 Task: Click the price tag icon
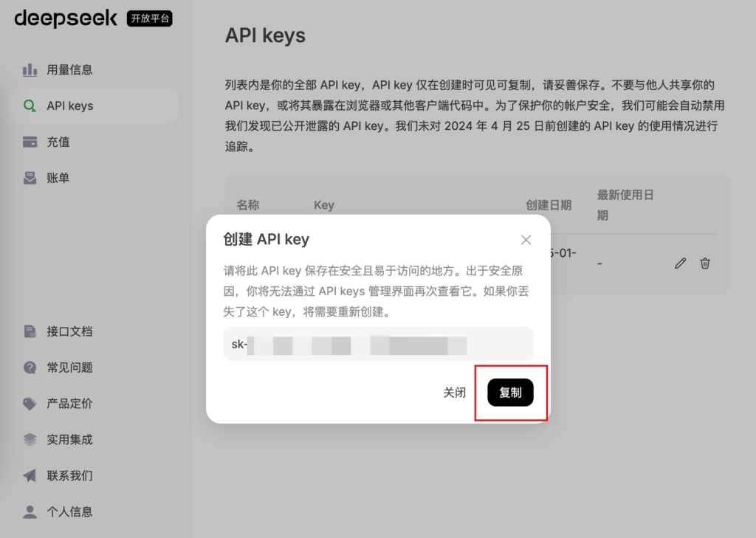30,404
